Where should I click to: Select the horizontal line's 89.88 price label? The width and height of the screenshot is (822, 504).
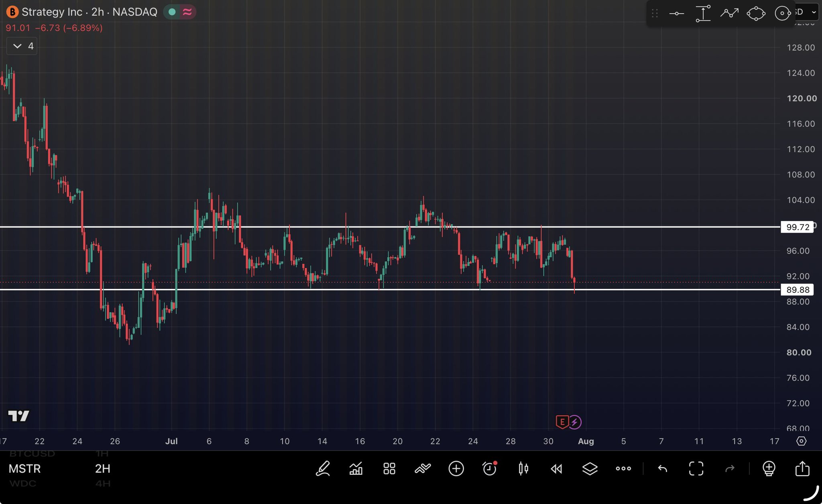(798, 290)
